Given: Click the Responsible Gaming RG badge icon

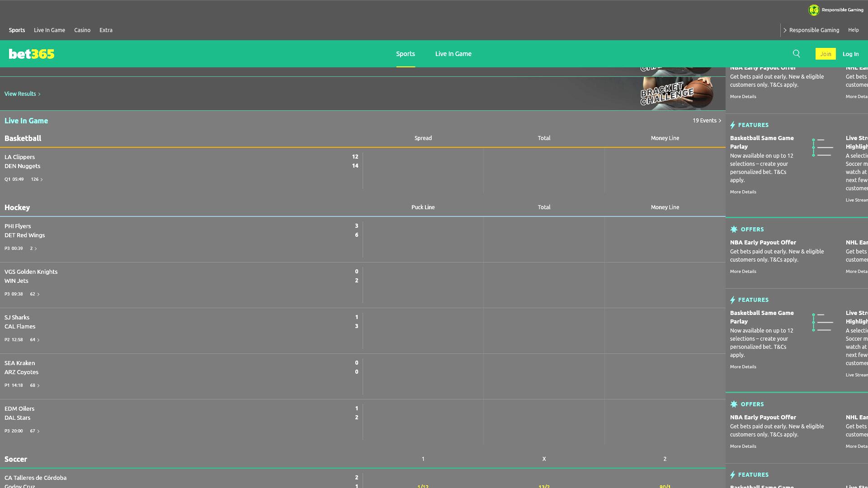Looking at the screenshot, I should click(814, 10).
